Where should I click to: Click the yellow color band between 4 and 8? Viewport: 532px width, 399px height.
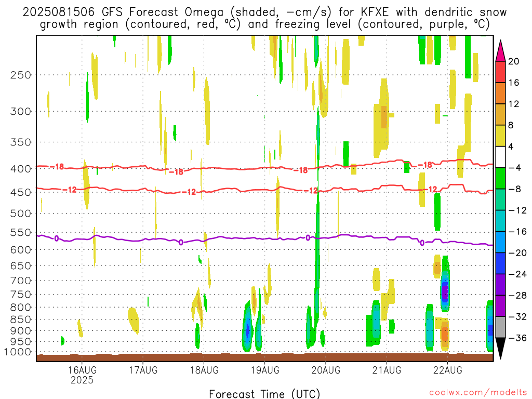click(x=500, y=136)
